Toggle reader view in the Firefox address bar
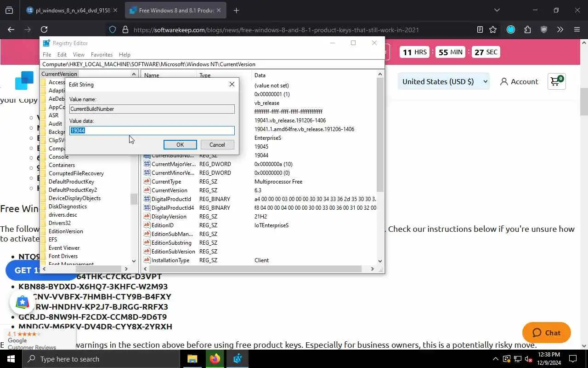 click(480, 29)
